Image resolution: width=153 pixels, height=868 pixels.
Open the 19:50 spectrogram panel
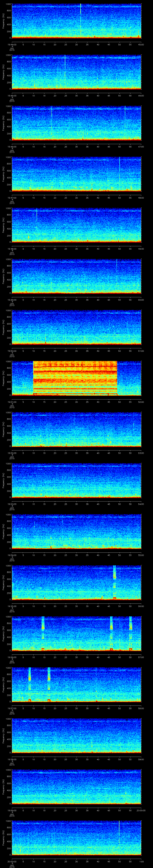(76, 327)
